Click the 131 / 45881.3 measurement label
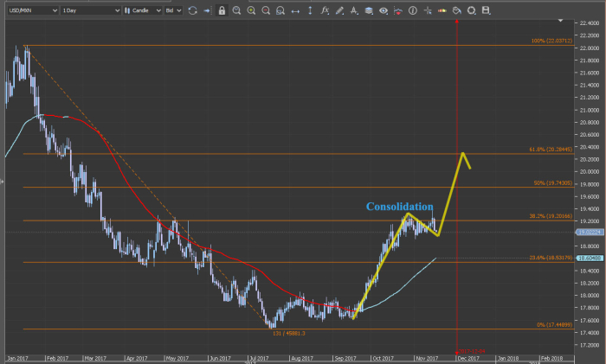The height and width of the screenshot is (364, 606). point(288,333)
